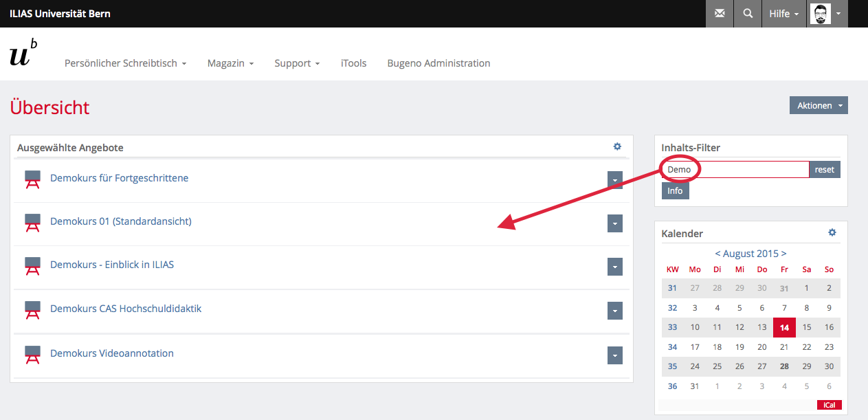Open the Hilfe dropdown menu

783,14
